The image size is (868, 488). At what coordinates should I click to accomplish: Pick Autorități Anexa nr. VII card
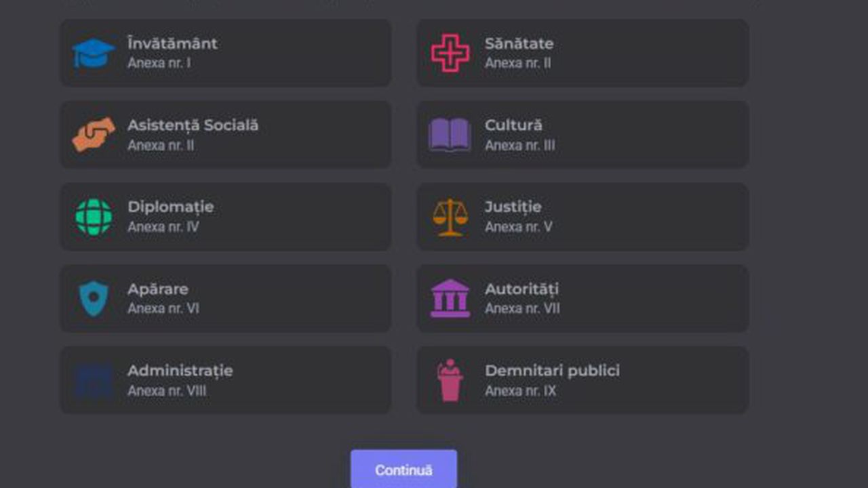[583, 299]
